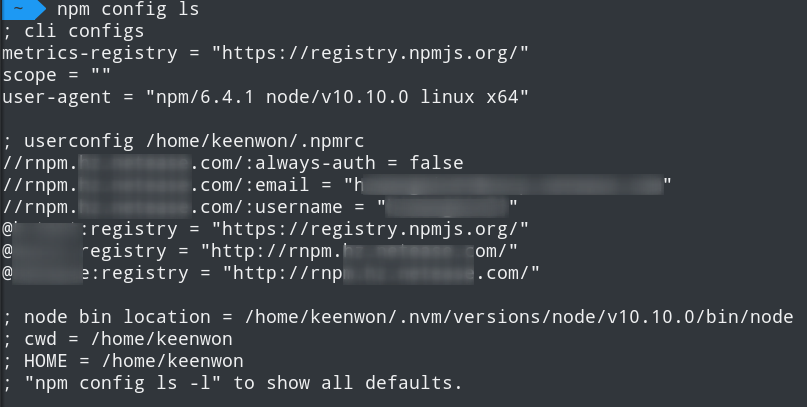Viewport: 807px width, 407px height.
Task: Click the blurred username value
Action: tap(448, 207)
